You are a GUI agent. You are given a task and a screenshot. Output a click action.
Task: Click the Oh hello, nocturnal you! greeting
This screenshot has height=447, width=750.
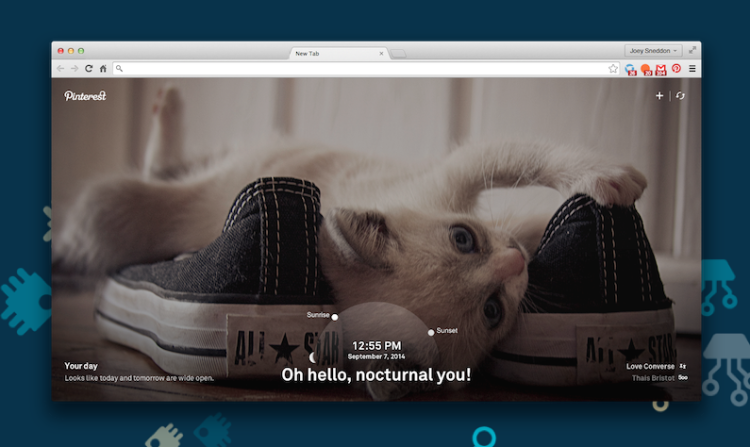pyautogui.click(x=376, y=375)
